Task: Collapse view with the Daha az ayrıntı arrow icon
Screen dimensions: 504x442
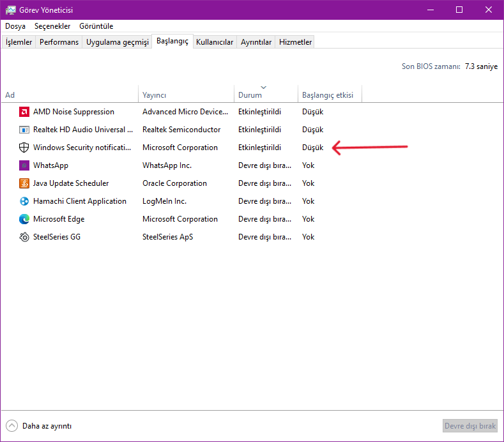Action: 11,426
